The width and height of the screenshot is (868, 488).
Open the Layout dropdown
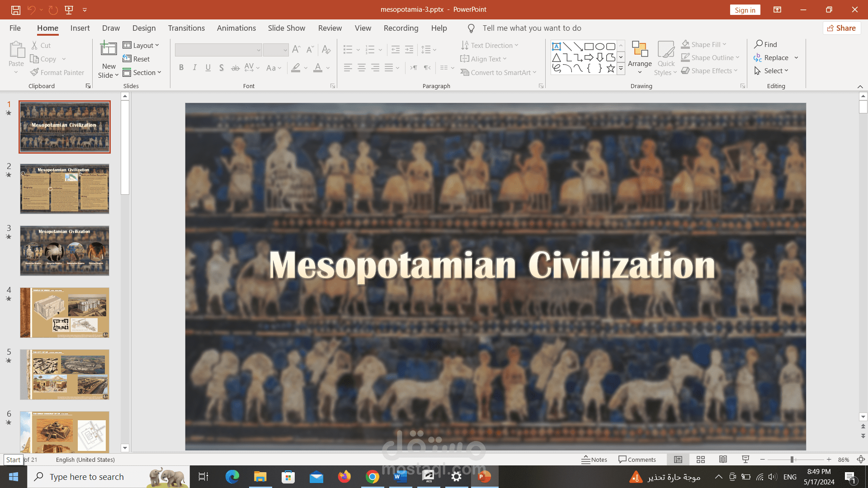click(x=141, y=45)
